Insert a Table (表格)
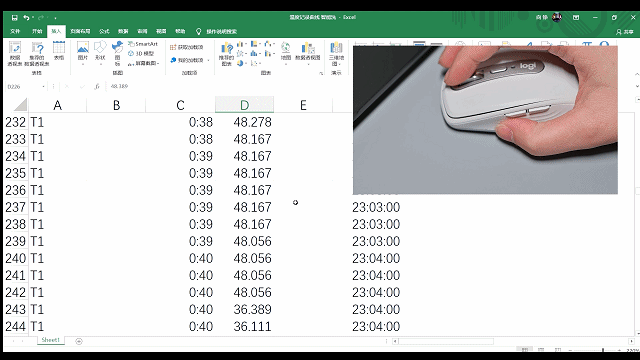The width and height of the screenshot is (640, 360). (59, 51)
